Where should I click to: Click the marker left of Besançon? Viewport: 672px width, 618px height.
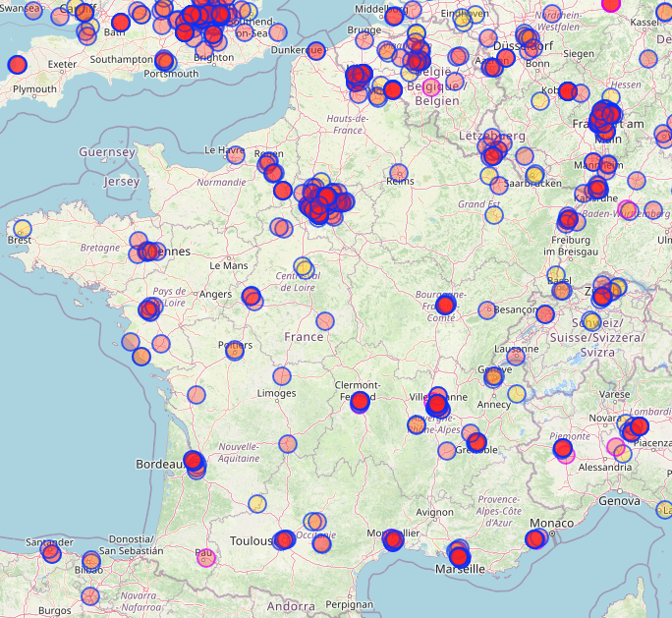(x=486, y=309)
